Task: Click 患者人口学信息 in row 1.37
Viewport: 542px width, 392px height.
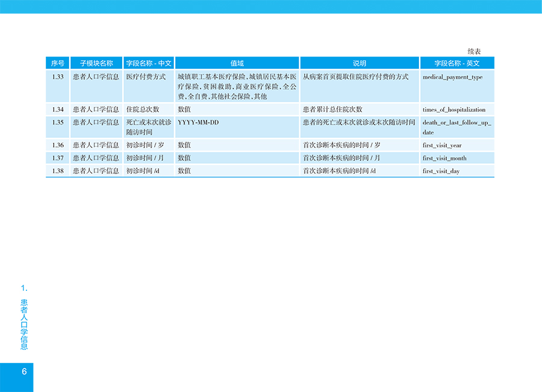Action: 96,158
